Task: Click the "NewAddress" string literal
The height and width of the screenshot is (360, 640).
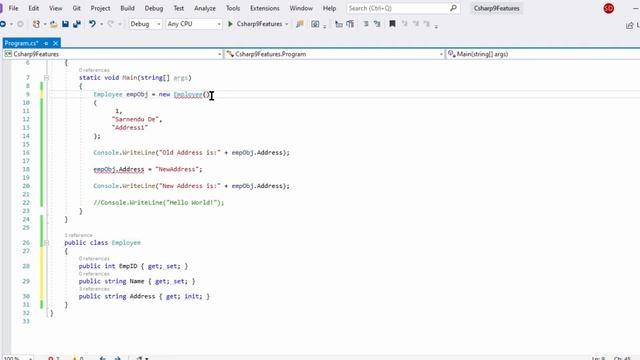Action: [x=177, y=169]
